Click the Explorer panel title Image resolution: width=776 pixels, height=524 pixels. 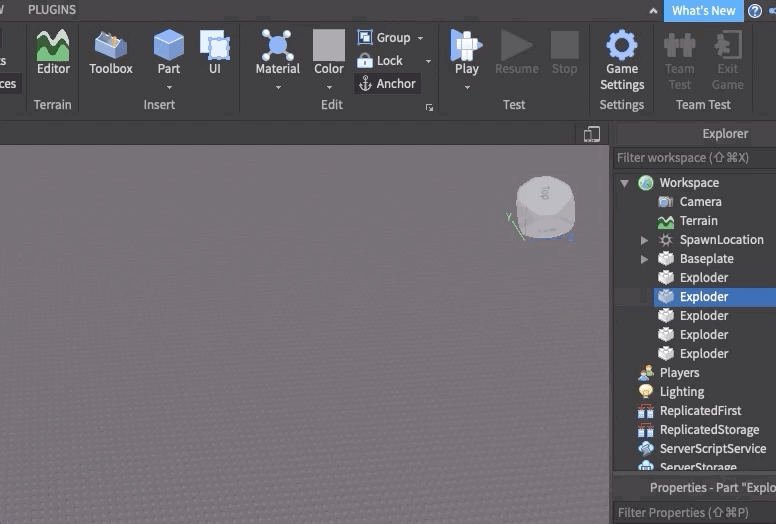pyautogui.click(x=725, y=134)
